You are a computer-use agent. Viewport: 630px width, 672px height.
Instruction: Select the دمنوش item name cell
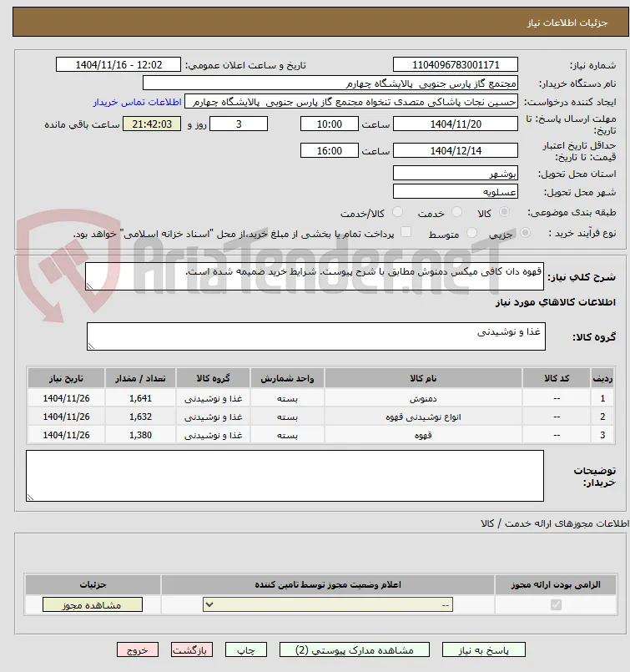click(x=423, y=398)
